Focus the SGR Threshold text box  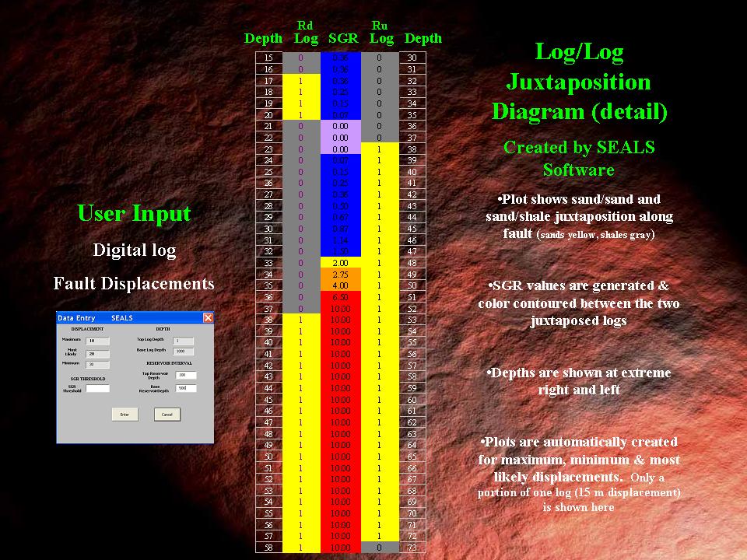(x=97, y=388)
